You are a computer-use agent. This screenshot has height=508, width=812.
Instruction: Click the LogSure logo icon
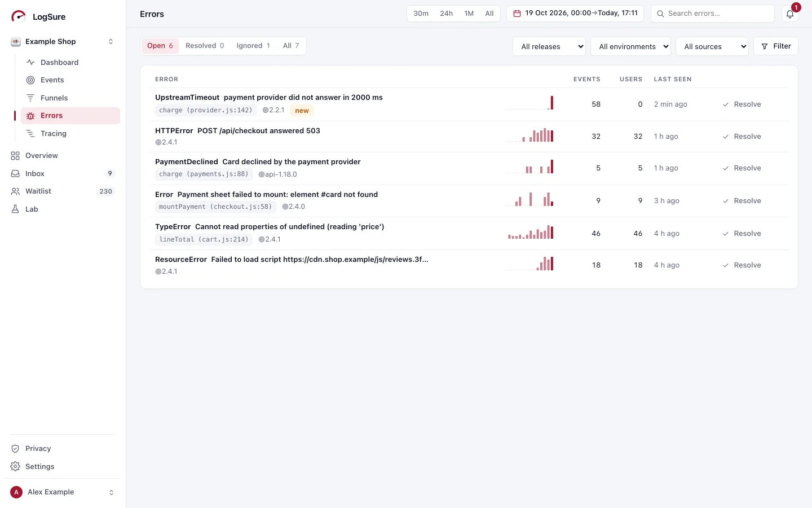coord(19,16)
